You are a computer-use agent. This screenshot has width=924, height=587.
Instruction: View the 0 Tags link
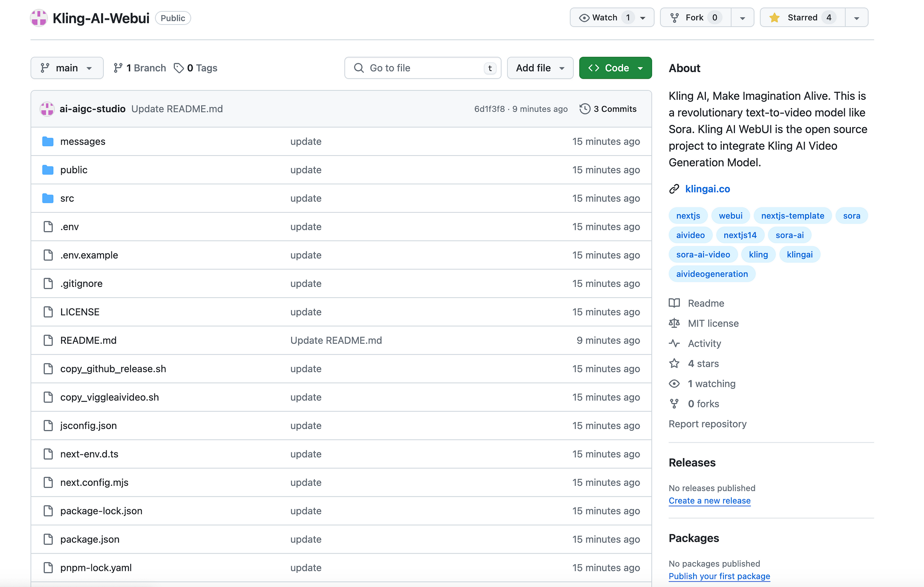tap(196, 68)
